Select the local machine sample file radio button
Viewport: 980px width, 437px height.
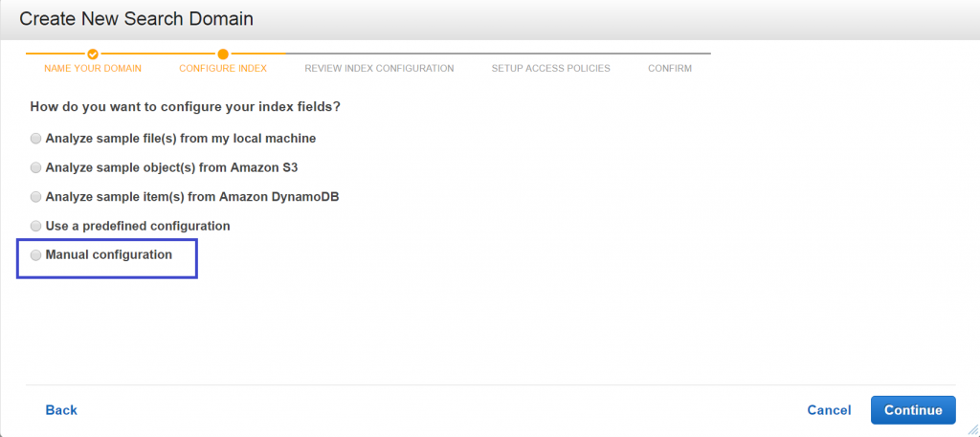36,139
